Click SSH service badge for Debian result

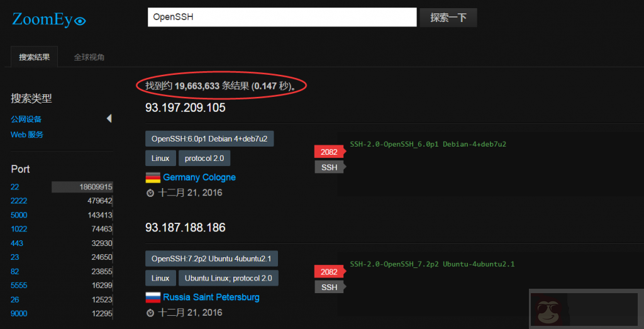[x=330, y=167]
